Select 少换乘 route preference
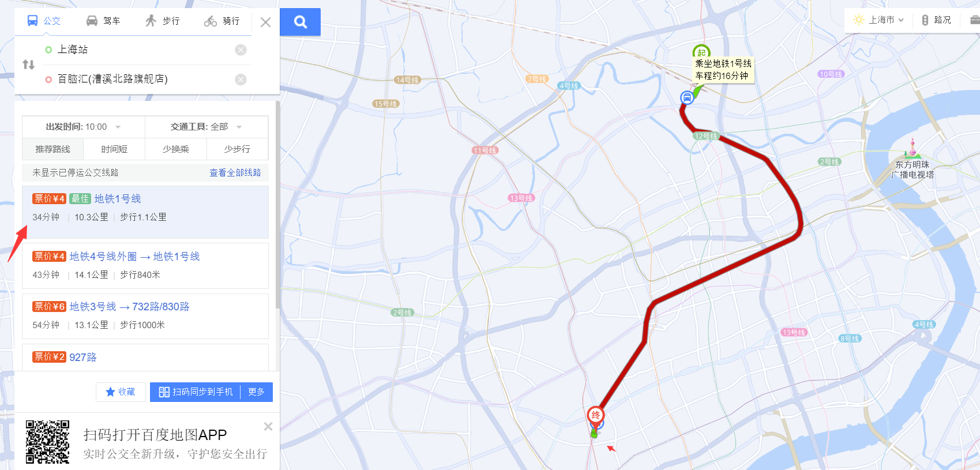The width and height of the screenshot is (980, 470). point(176,149)
